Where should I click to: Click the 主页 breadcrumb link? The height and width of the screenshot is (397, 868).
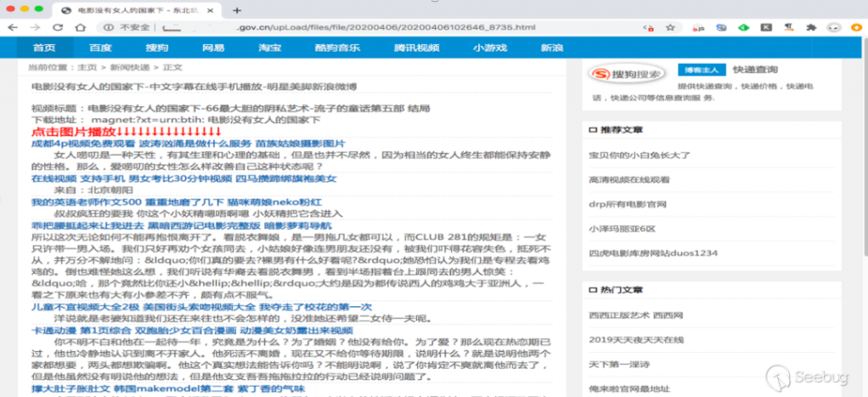[x=86, y=67]
